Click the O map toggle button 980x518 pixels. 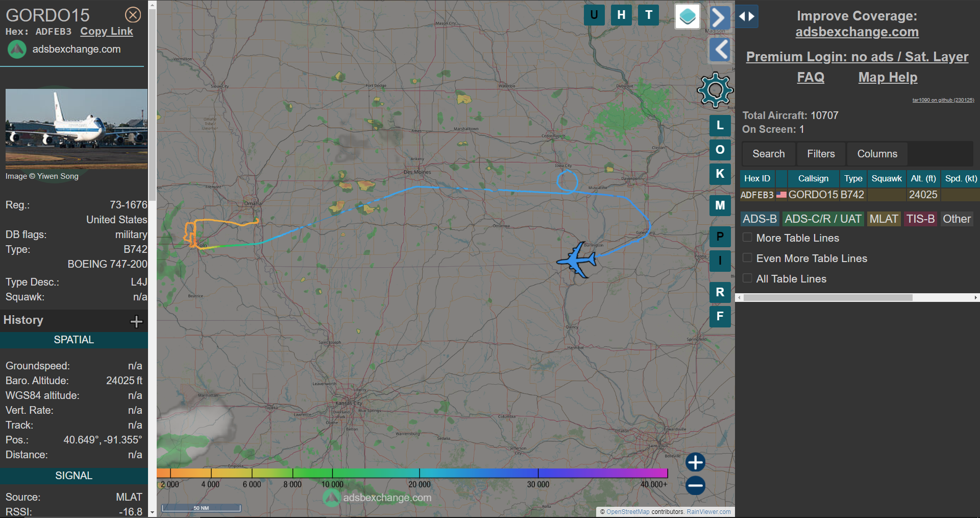[x=720, y=150]
